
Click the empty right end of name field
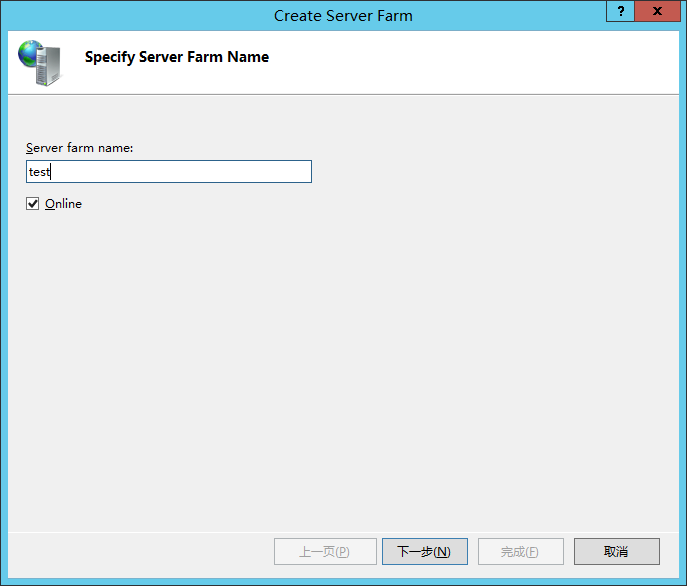click(x=280, y=172)
